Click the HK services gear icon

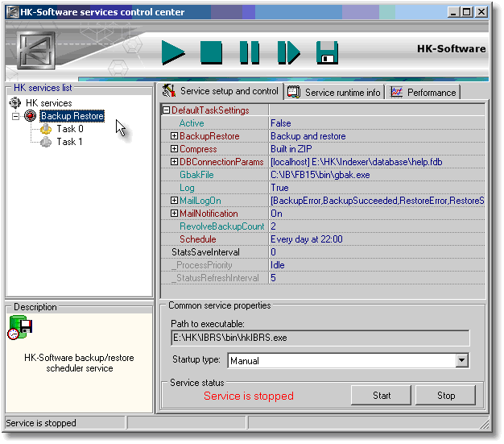point(15,103)
